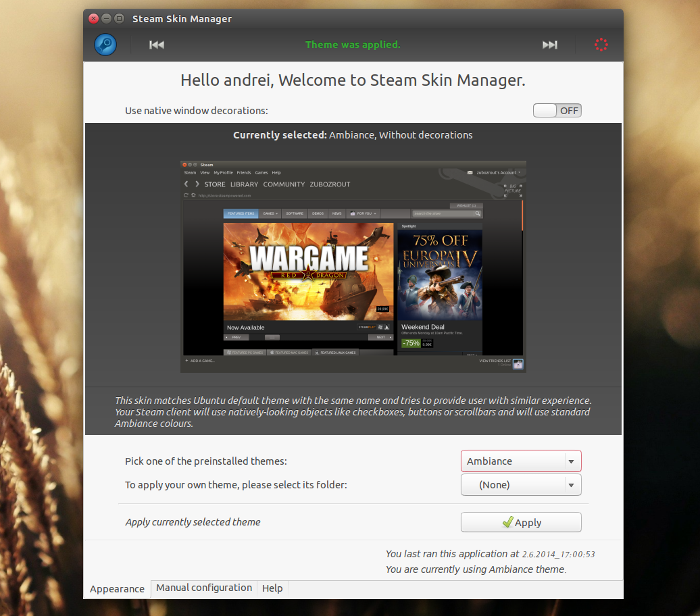Click 'Currently selected: Ambiance, Without decorations' text
Viewport: 700px width, 616px height.
[353, 135]
